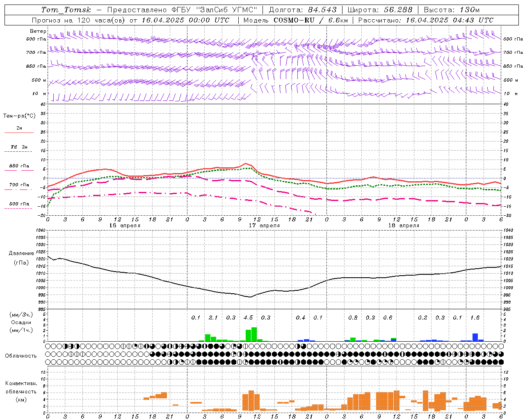Select the Осадки panel label
This screenshot has height=420, width=525.
[21, 322]
